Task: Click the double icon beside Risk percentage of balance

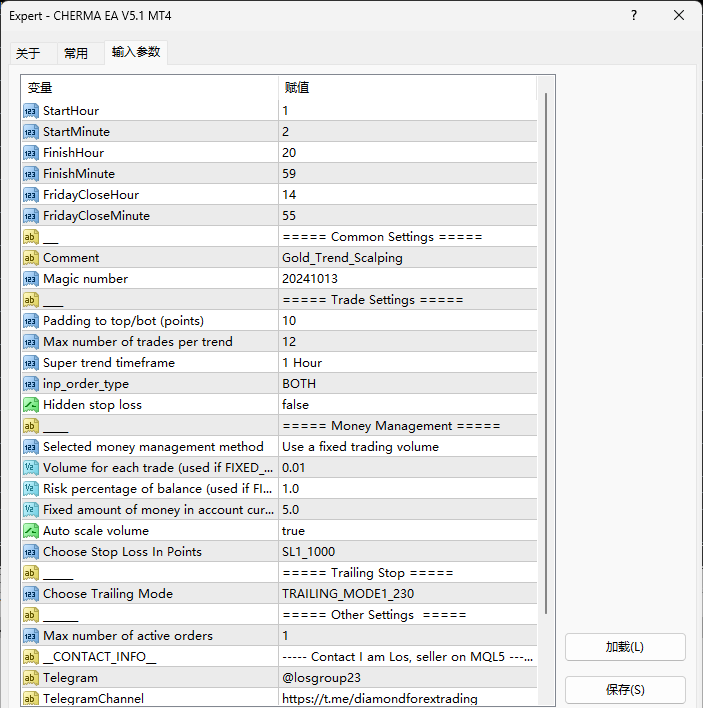Action: click(30, 489)
